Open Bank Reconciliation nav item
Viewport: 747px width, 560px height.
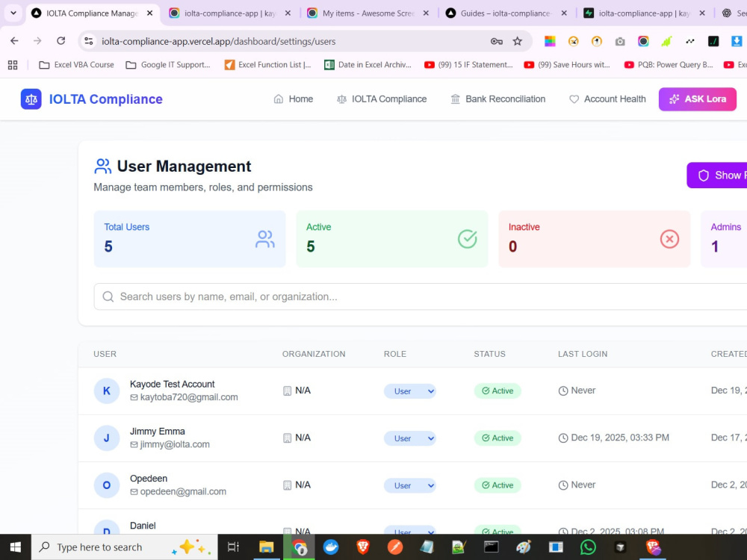tap(498, 99)
